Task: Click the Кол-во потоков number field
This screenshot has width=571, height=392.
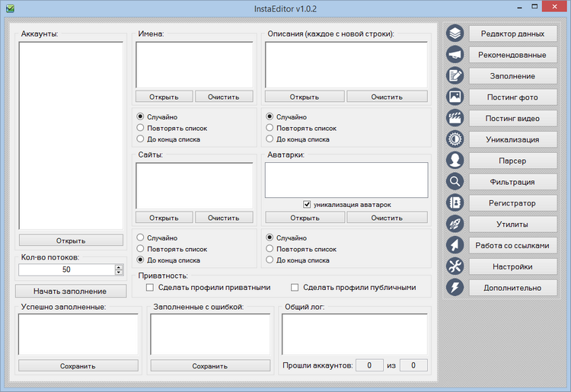Action: [x=66, y=269]
